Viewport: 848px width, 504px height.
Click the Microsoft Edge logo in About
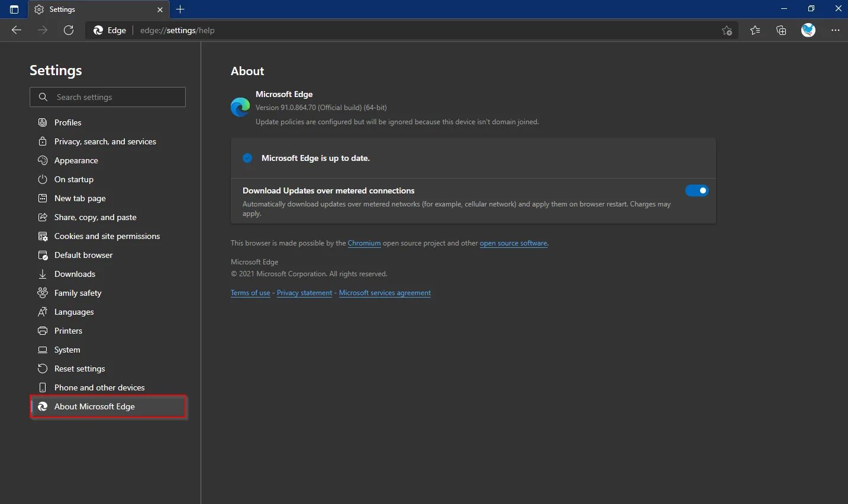click(240, 107)
